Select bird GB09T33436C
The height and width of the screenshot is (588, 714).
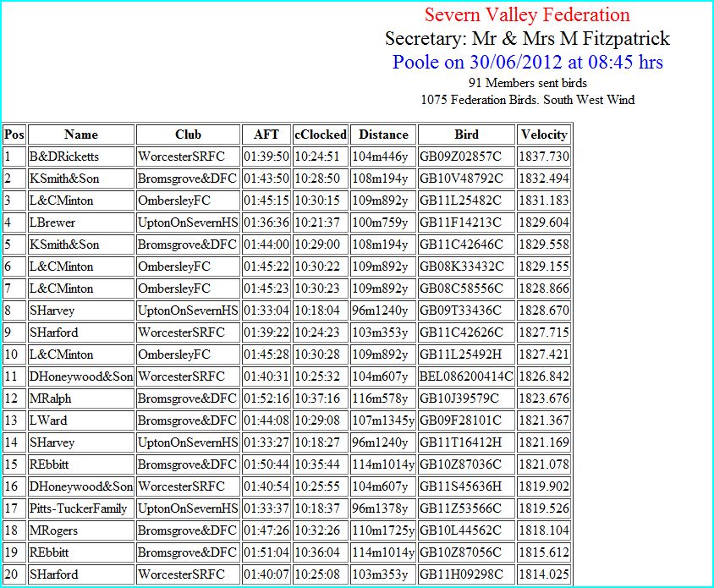point(460,310)
